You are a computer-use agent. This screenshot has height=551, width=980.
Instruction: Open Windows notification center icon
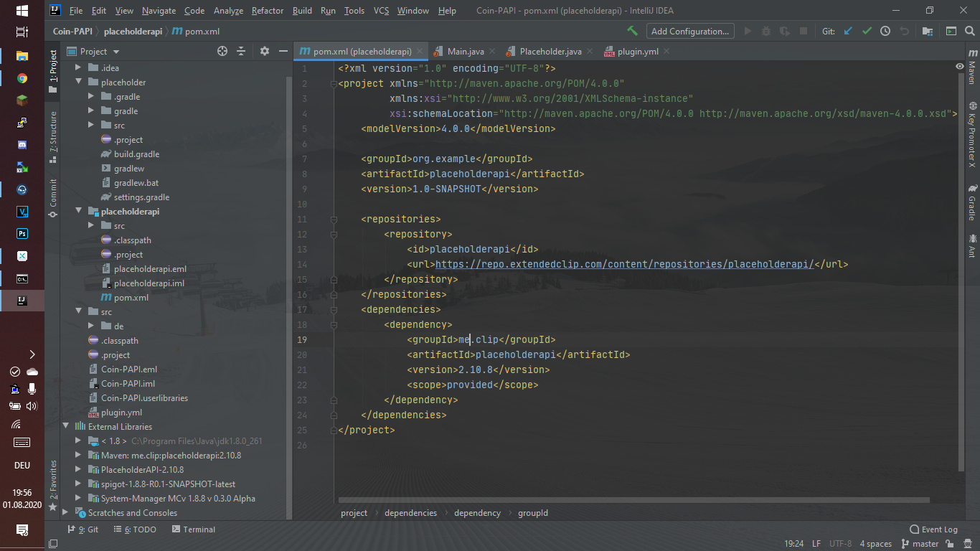(22, 530)
